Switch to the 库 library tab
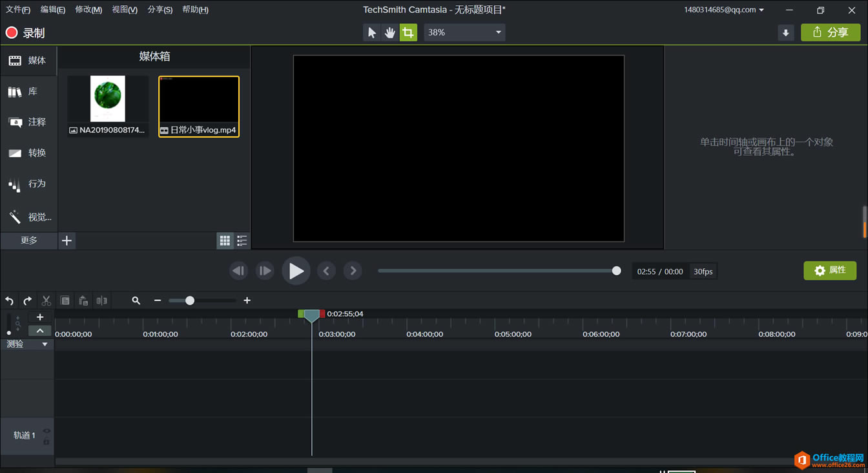 coord(28,92)
